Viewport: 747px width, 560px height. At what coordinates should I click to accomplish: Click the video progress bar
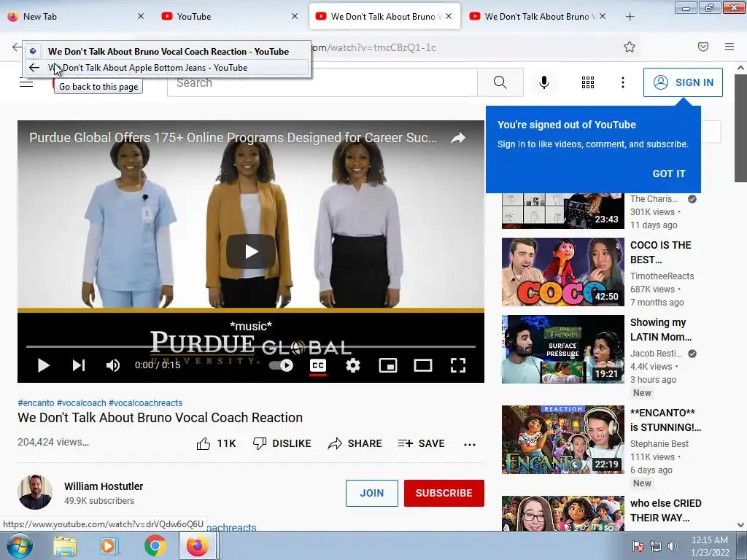[251, 346]
